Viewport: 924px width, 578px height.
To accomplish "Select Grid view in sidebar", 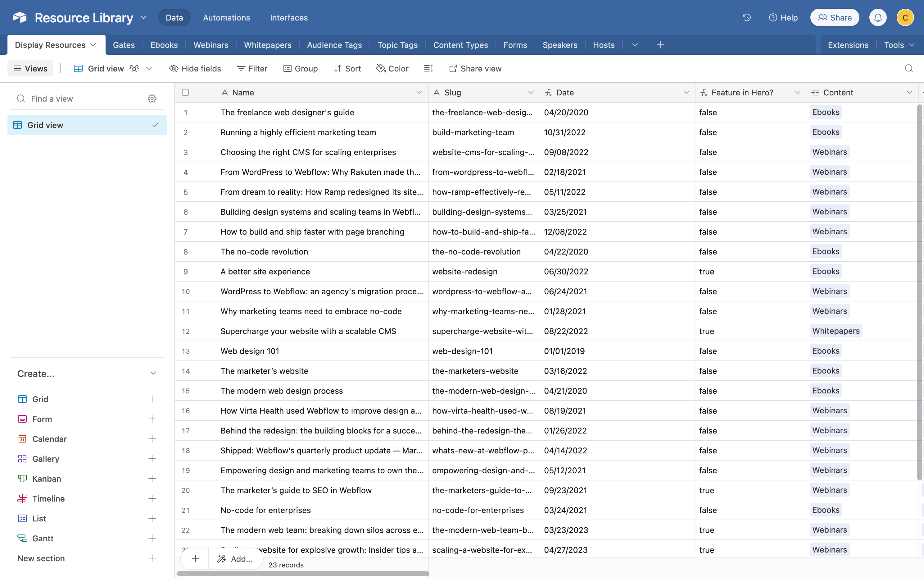I will tap(87, 125).
